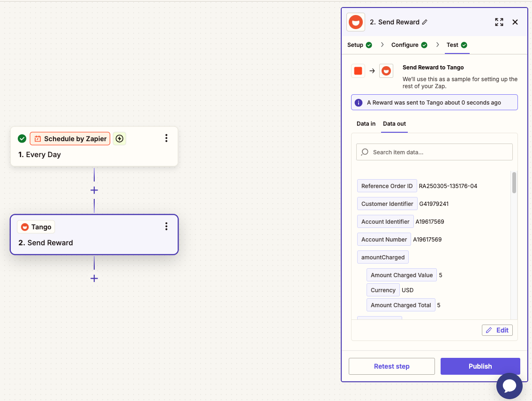Click the info icon in reward sent banner
The height and width of the screenshot is (401, 532).
tap(358, 103)
